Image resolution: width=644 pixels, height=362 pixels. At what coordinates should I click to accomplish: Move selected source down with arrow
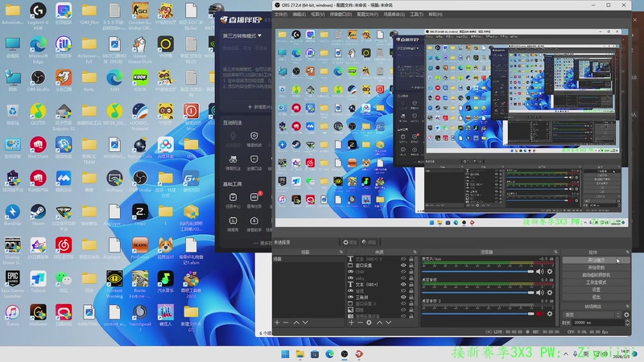388,323
